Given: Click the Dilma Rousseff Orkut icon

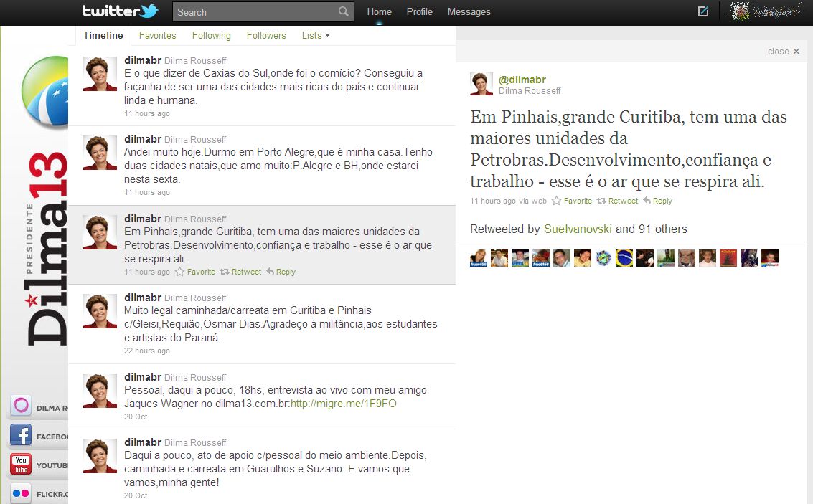Looking at the screenshot, I should coord(20,406).
